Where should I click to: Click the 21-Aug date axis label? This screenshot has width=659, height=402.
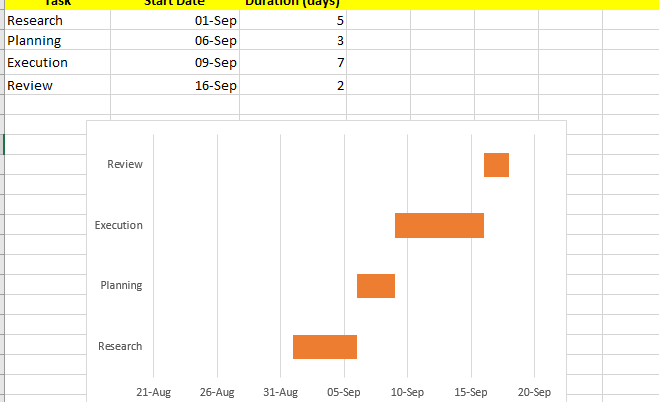tap(153, 391)
